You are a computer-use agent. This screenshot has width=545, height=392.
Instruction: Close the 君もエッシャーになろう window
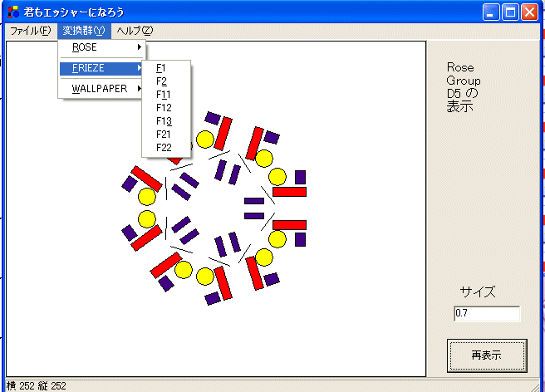click(x=529, y=12)
